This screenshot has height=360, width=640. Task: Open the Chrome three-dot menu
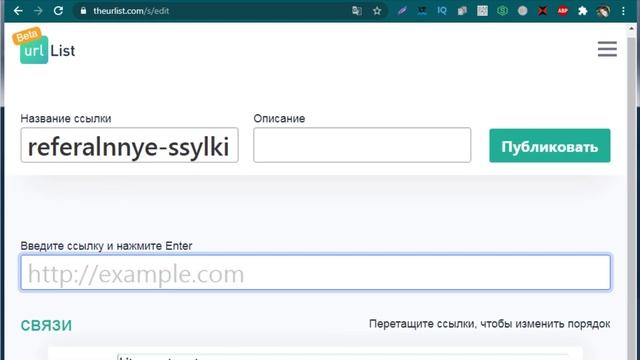(623, 11)
